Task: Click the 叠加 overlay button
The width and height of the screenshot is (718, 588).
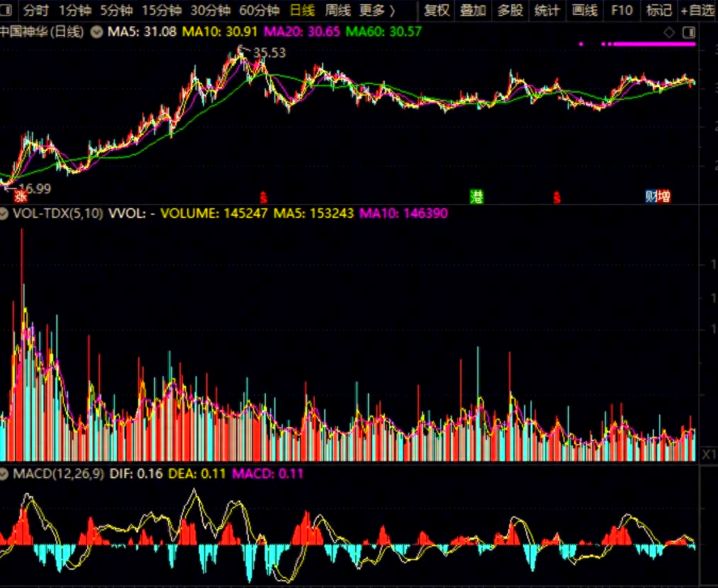Action: click(x=473, y=10)
